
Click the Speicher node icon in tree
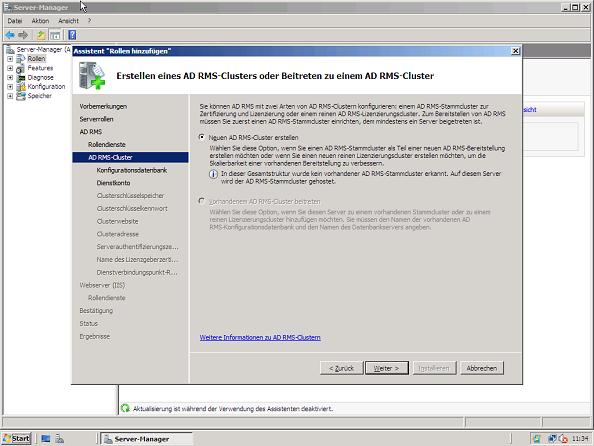21,96
